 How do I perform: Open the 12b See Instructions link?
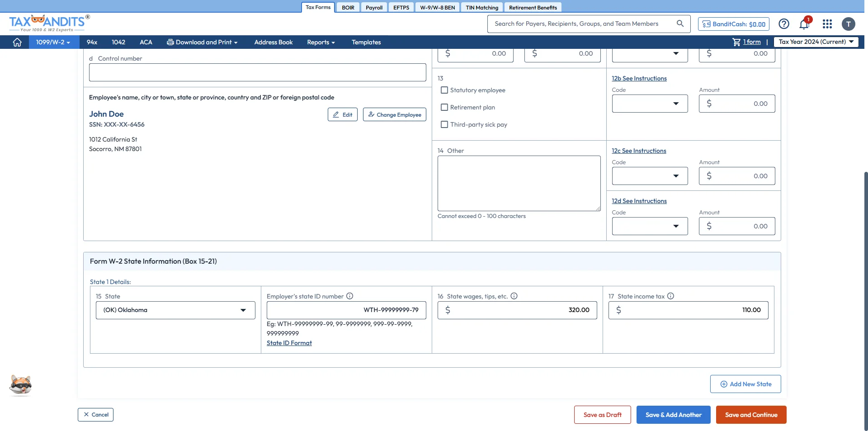[639, 78]
